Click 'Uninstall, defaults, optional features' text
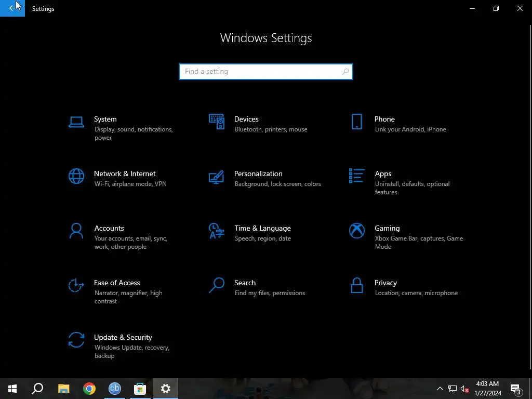 click(412, 188)
